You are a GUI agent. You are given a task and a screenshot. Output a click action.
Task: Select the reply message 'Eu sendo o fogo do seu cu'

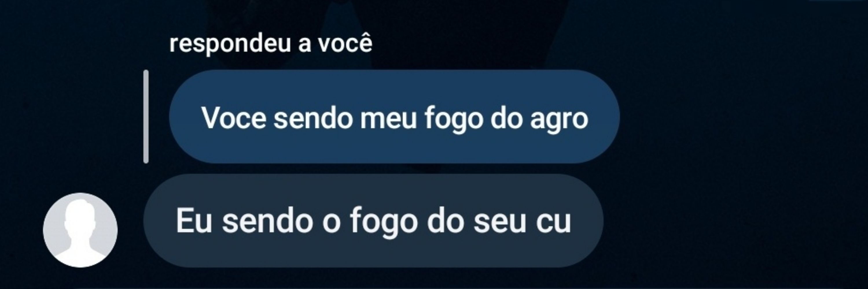(373, 221)
